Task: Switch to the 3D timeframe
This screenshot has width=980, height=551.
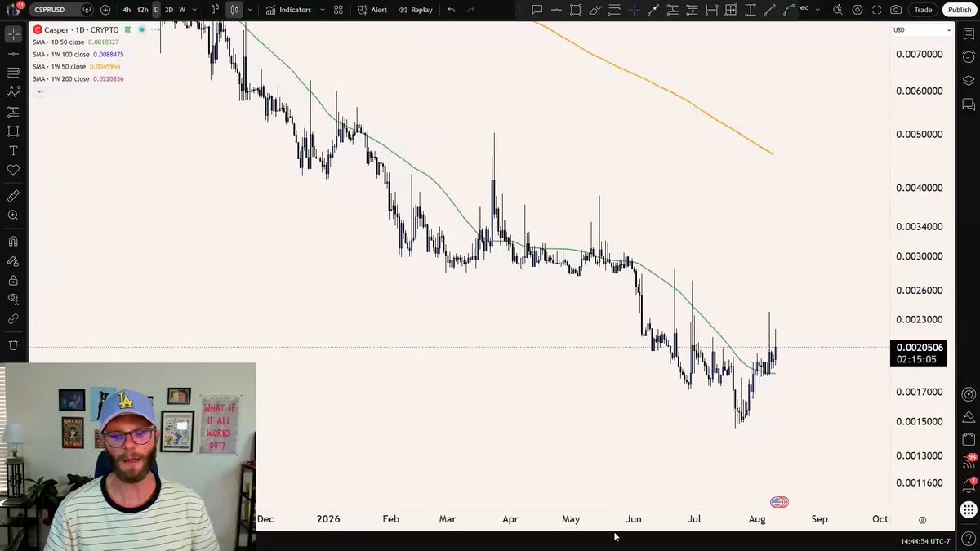Action: 169,10
